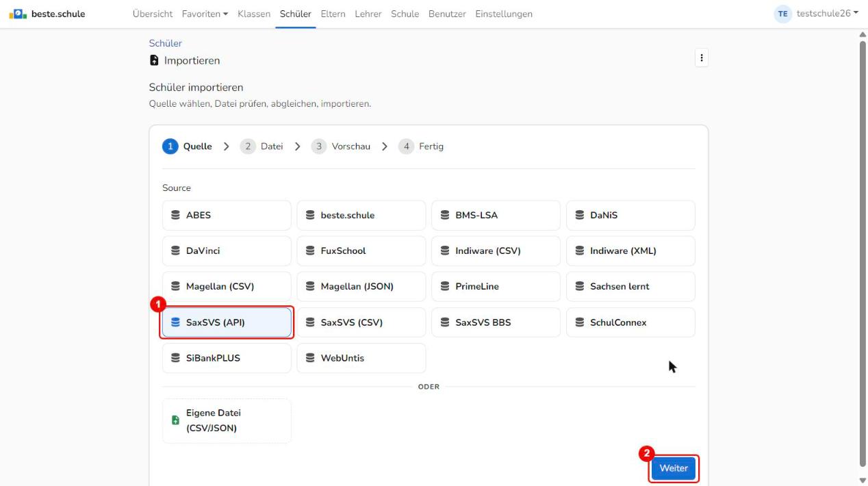Open Einstellungen in the navigation bar

coord(503,14)
